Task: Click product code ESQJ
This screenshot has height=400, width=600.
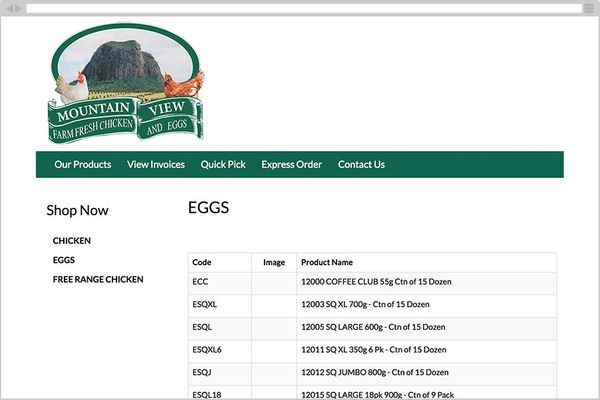Action: (x=202, y=372)
